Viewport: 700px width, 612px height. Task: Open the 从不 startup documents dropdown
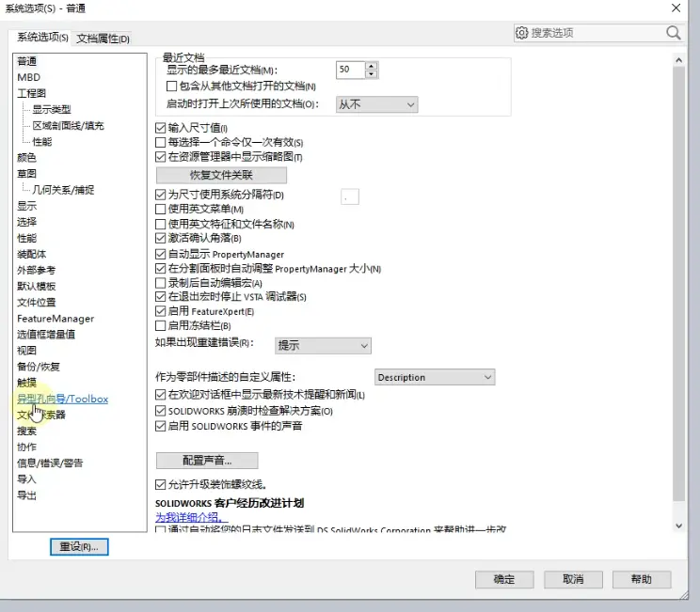click(x=376, y=104)
